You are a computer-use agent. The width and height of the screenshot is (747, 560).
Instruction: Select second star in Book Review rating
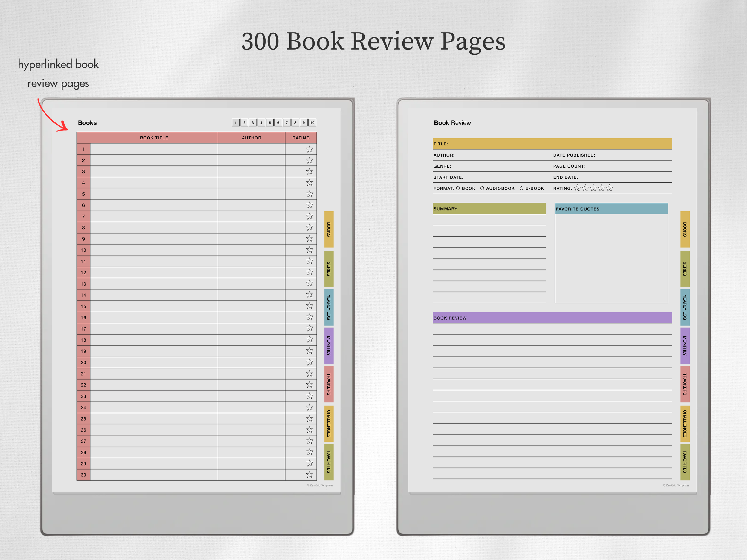point(585,188)
